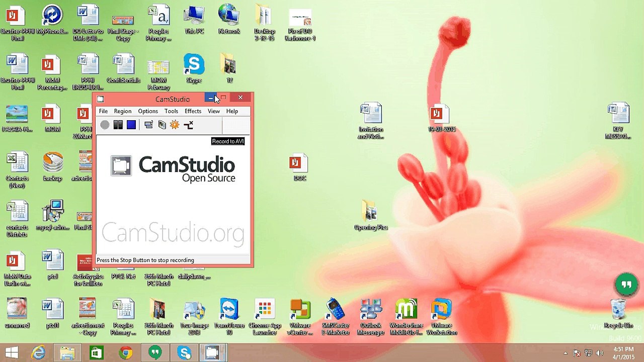Screen dimensions: 644x362
Task: Select the Network desktop icon
Action: tap(229, 20)
